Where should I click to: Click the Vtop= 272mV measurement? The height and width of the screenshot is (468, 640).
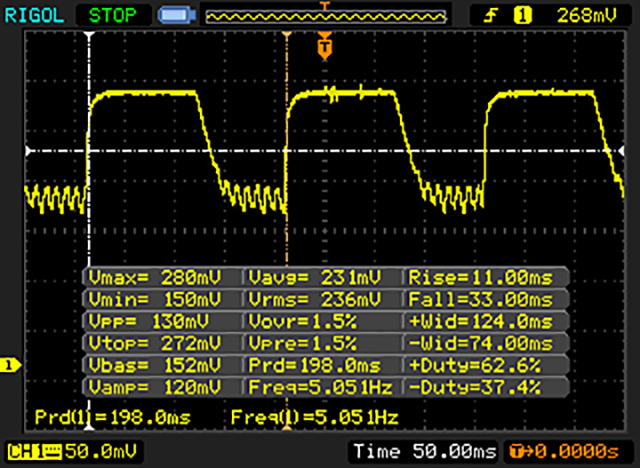[x=154, y=343]
